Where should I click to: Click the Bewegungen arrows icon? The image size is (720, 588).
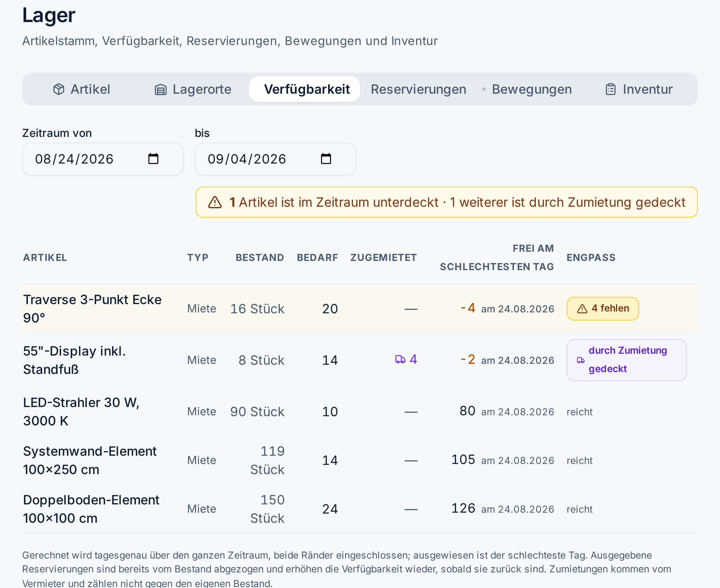[484, 89]
